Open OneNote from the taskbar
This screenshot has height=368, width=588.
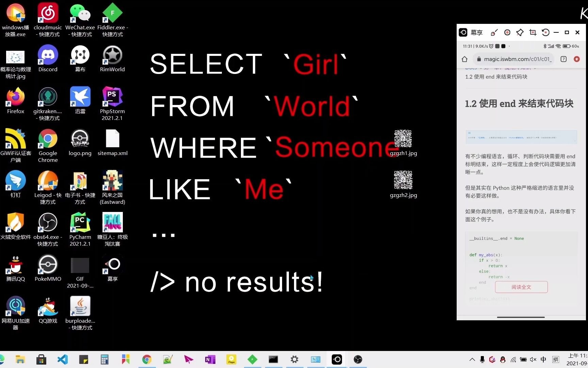210,359
